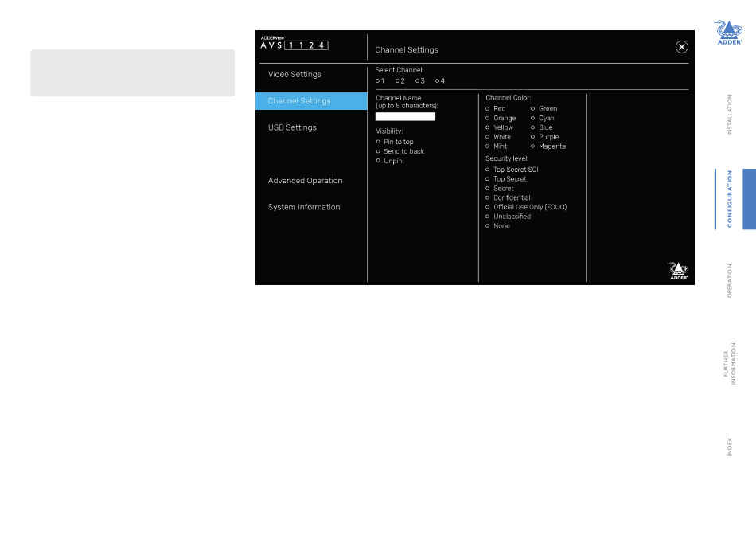This screenshot has height=535, width=756.
Task: Set channel color to Blue
Action: pos(532,127)
